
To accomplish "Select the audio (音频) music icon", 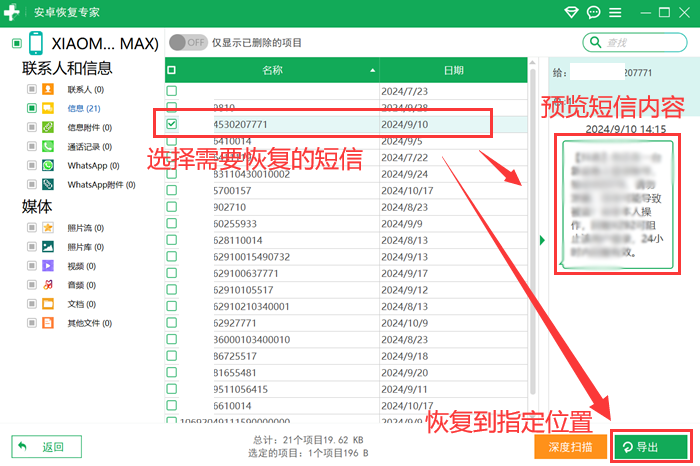I will pyautogui.click(x=47, y=285).
